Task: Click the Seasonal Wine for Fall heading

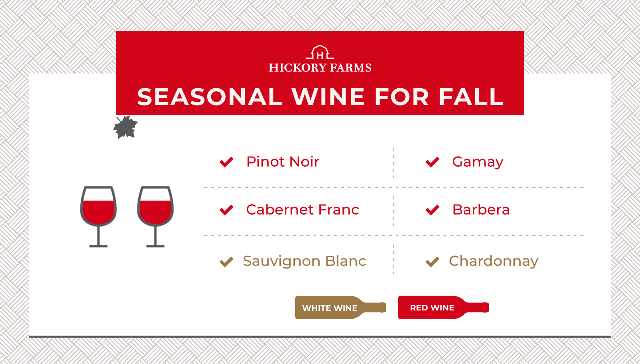Action: coord(320,97)
